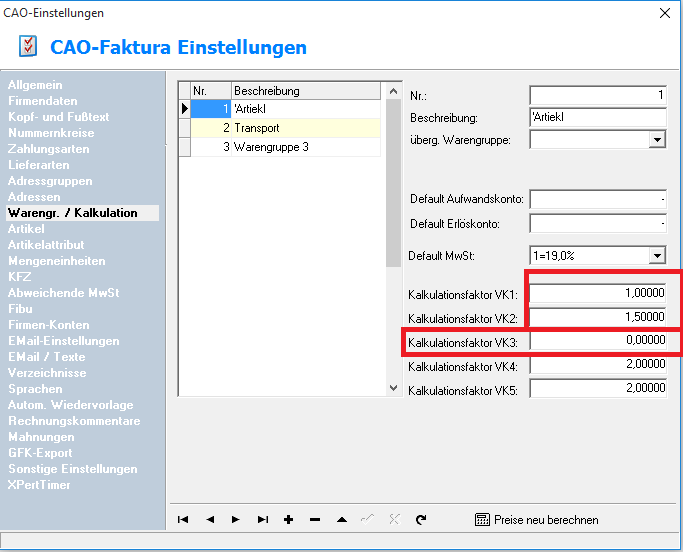Viewport: 683px width, 552px height.
Task: Open XPertTimer section
Action: tap(39, 485)
